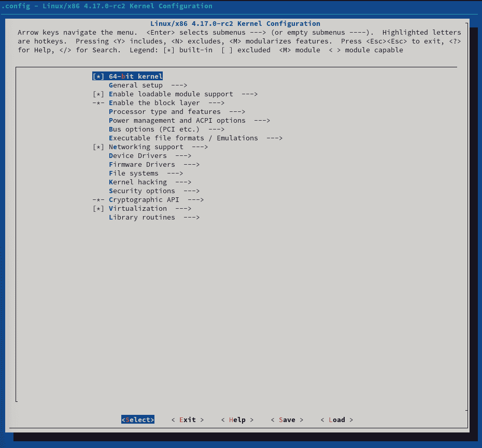Open the Firmware Drivers entry
This screenshot has width=482, height=448.
click(x=141, y=165)
